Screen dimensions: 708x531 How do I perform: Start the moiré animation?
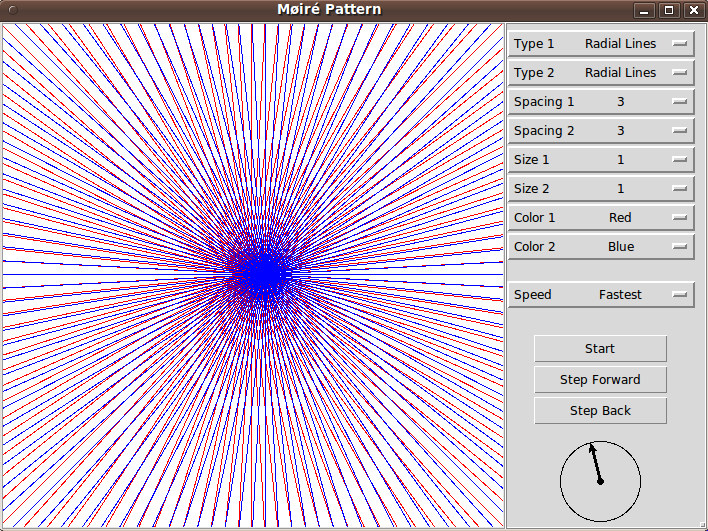600,349
